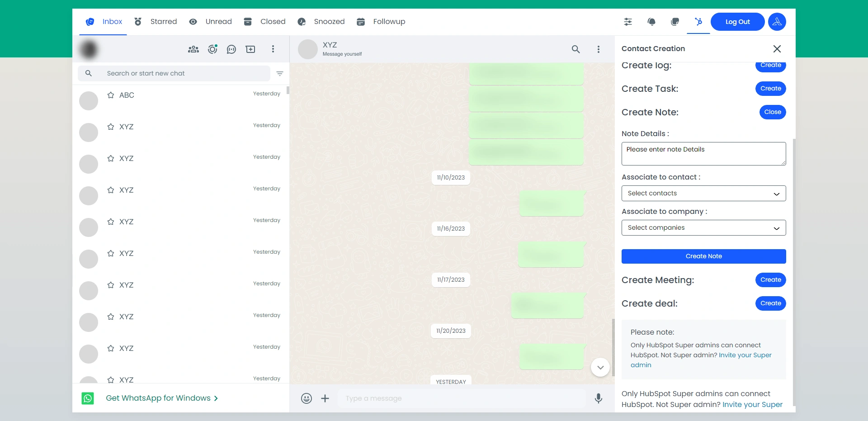The width and height of the screenshot is (868, 421).
Task: Expand the Select companies dropdown
Action: point(703,228)
